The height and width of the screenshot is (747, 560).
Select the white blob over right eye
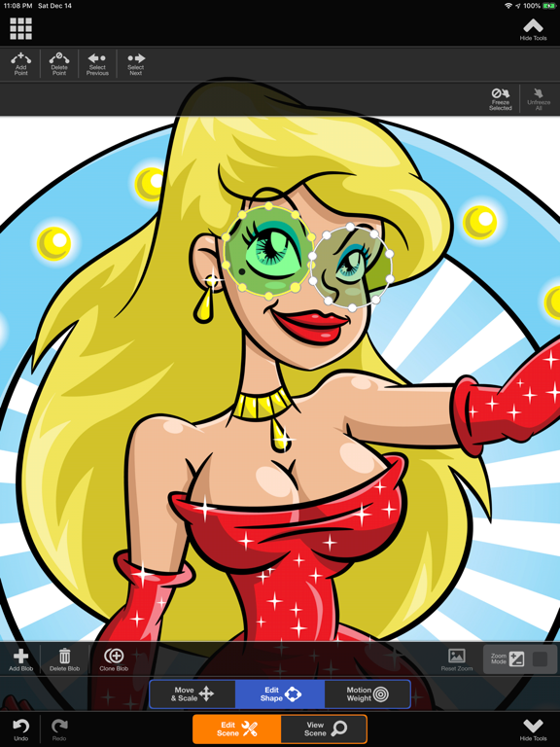(x=352, y=267)
